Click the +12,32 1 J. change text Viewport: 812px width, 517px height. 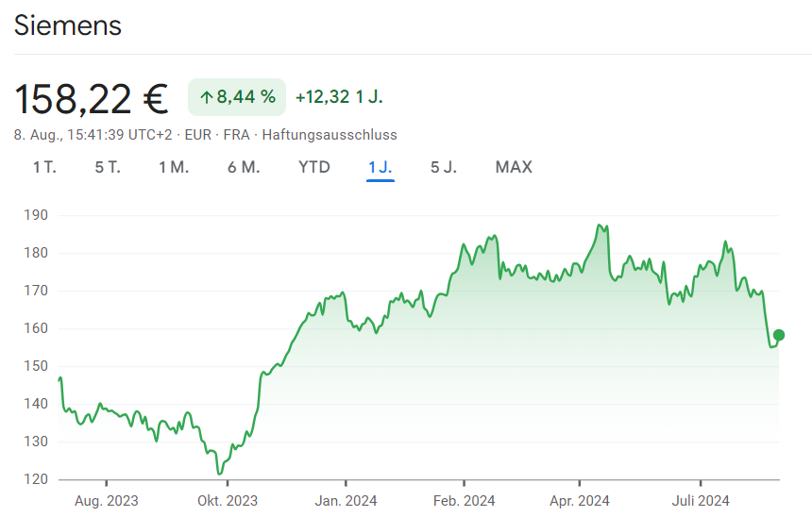[x=339, y=97]
